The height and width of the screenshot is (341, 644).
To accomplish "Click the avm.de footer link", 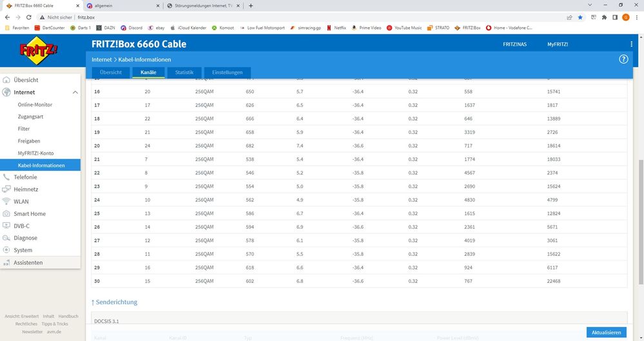I will (x=54, y=332).
